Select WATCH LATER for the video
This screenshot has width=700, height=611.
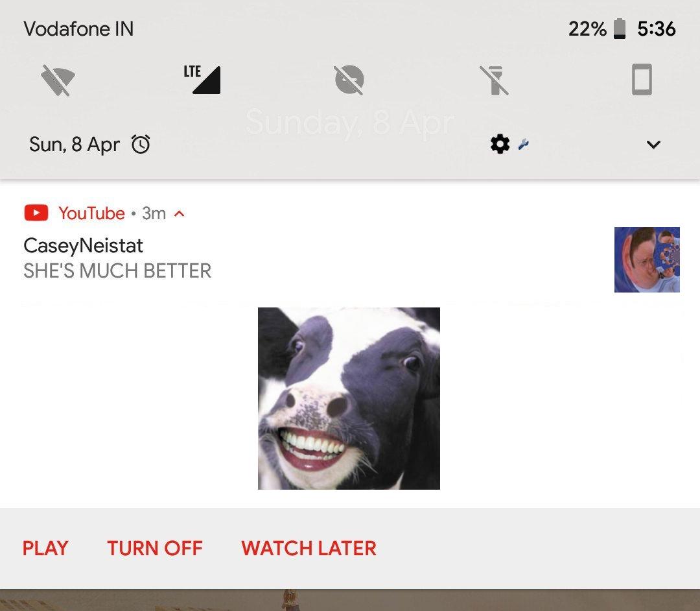[309, 548]
